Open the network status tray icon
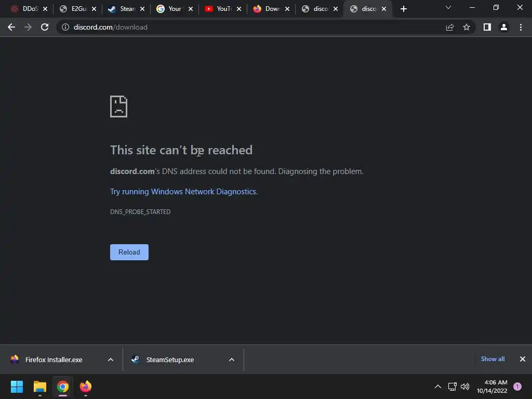Viewport: 532px width, 399px height. 453,387
